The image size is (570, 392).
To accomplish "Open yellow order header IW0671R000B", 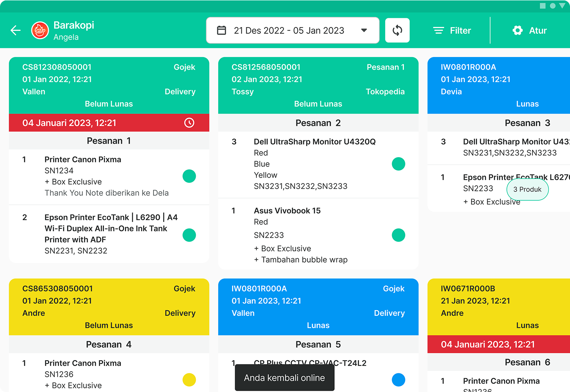I will tap(499, 307).
